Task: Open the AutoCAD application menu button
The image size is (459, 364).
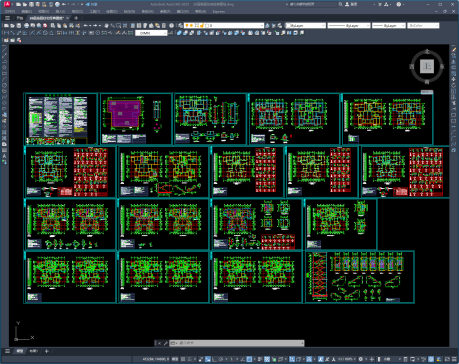Action: point(7,4)
